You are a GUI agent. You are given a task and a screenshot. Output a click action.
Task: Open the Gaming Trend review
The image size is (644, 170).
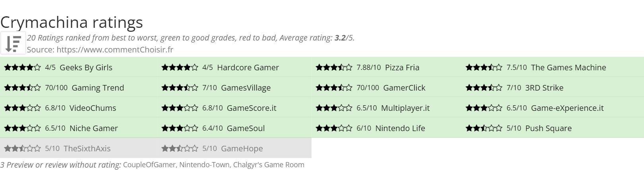98,88
